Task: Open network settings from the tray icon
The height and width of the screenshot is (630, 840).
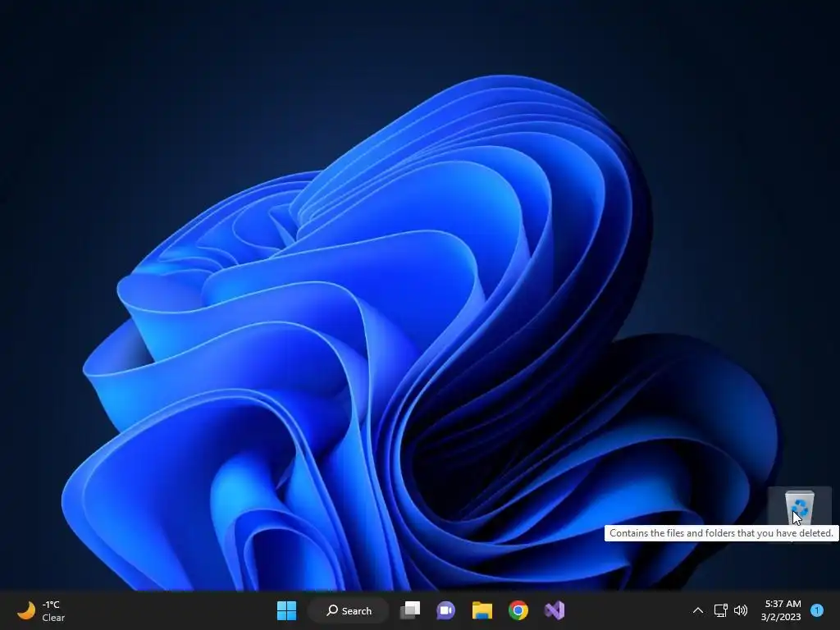Action: click(721, 610)
